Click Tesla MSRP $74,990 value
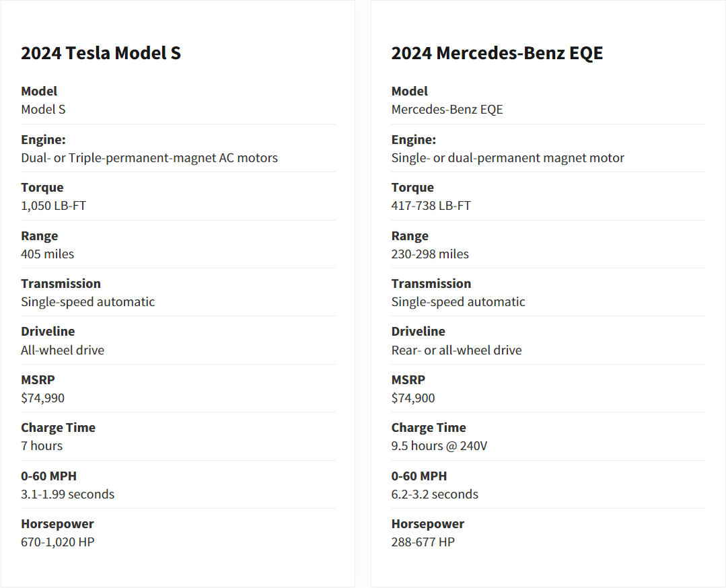This screenshot has height=588, width=726. tap(42, 398)
